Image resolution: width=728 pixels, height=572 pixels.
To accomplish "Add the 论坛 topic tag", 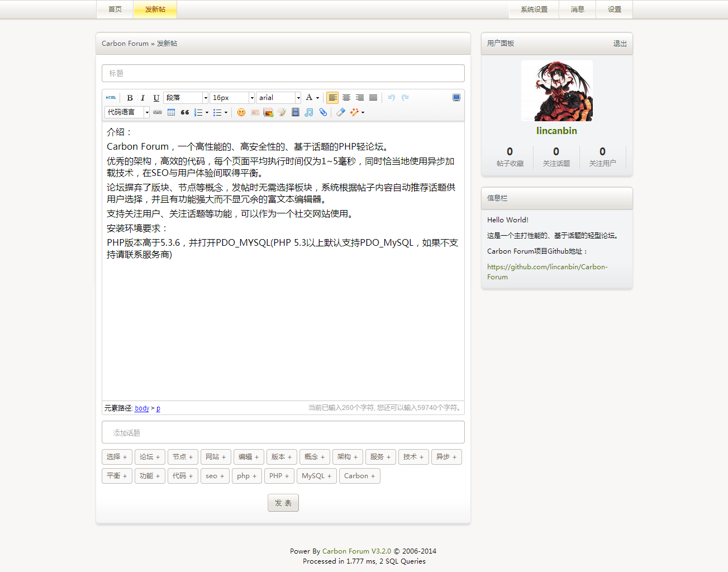I will tap(150, 457).
